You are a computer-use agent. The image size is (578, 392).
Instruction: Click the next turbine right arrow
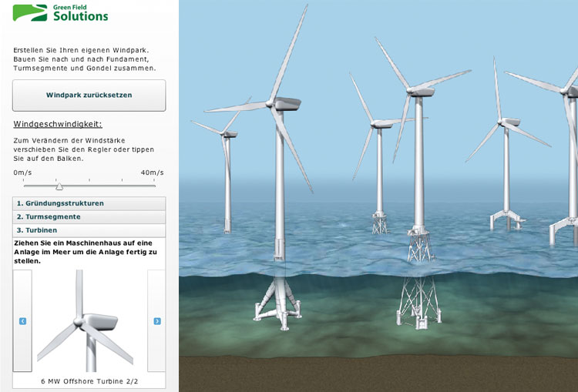point(157,321)
